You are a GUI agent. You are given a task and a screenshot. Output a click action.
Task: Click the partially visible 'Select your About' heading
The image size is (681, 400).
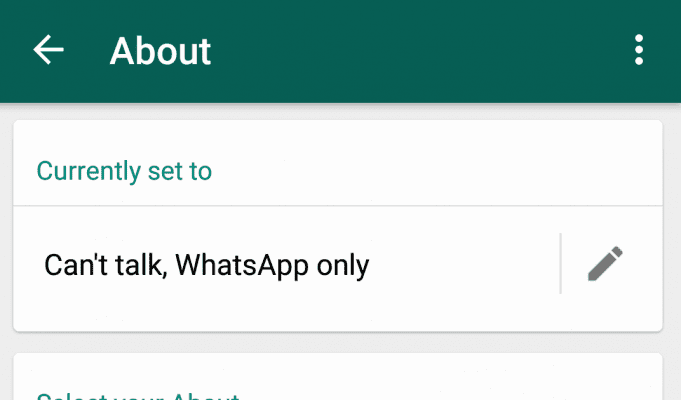[x=138, y=396]
